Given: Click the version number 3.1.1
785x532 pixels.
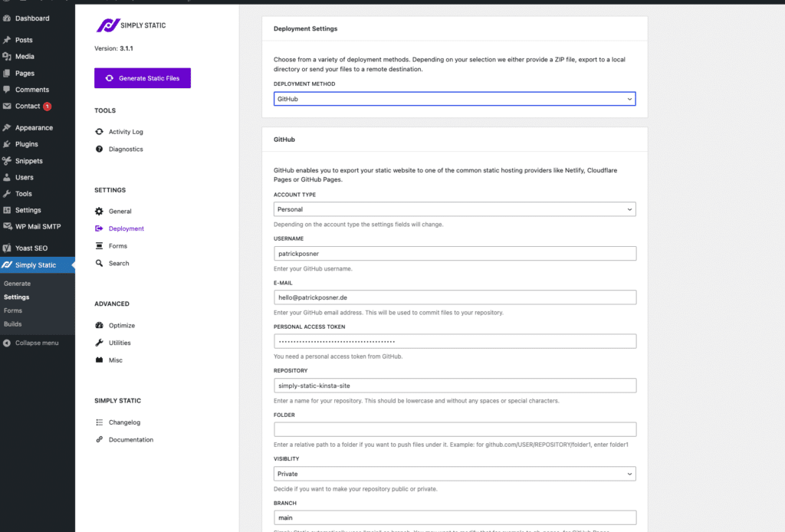Looking at the screenshot, I should click(126, 48).
